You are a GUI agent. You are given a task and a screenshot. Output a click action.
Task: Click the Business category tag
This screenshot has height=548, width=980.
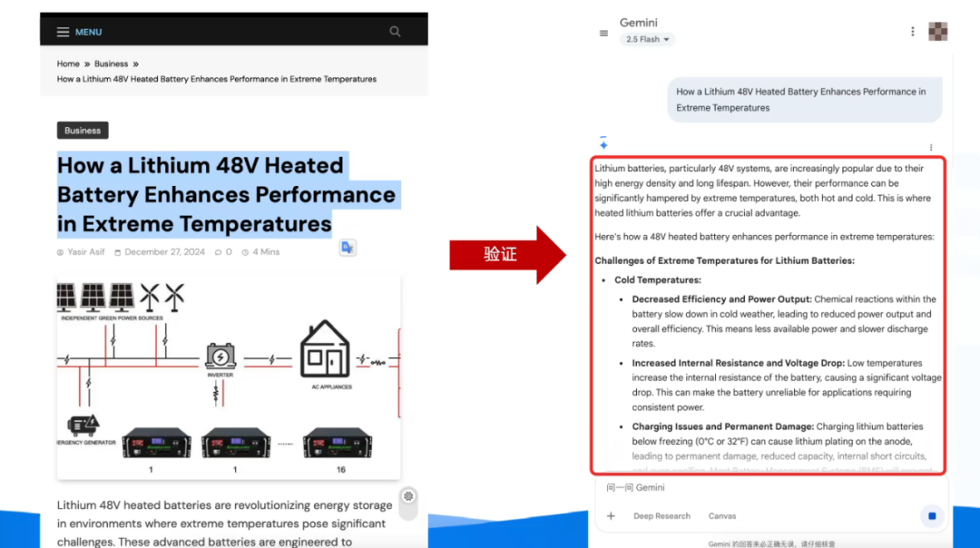pos(83,131)
